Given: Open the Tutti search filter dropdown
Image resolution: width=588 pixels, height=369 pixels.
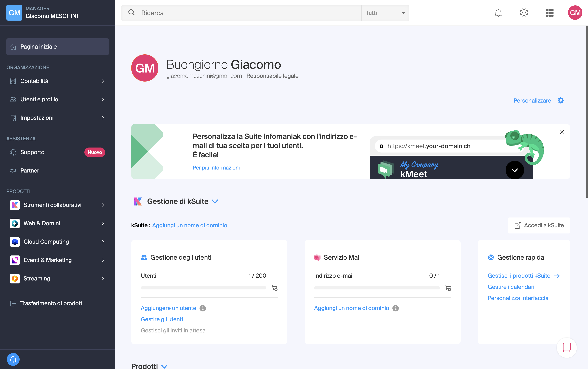Looking at the screenshot, I should pos(385,13).
